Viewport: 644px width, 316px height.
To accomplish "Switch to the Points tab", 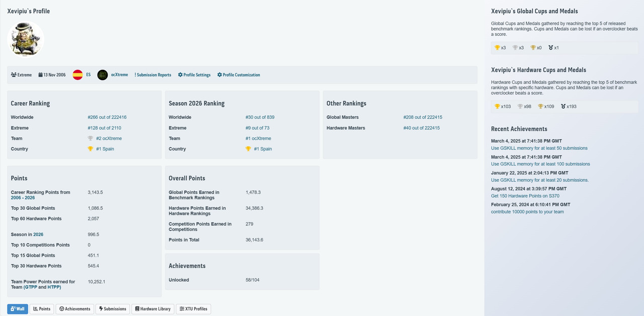I will (x=42, y=309).
